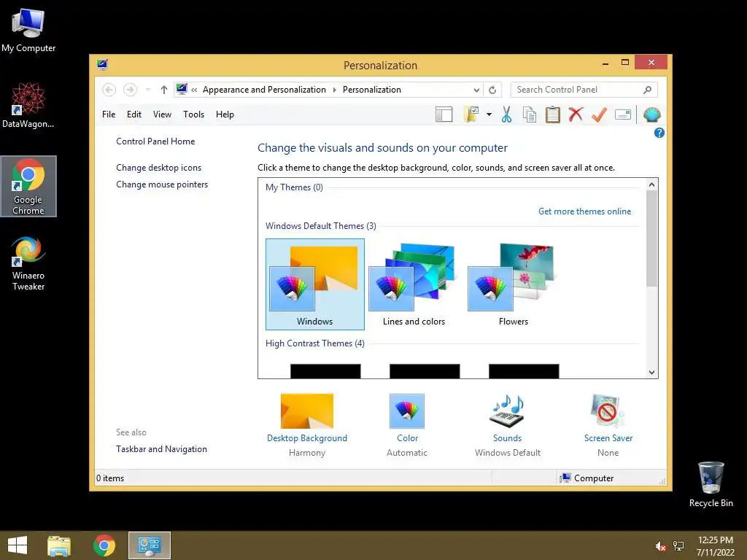Expand breadcrumb arrow after Appearance and Personalization
The image size is (747, 560).
334,90
